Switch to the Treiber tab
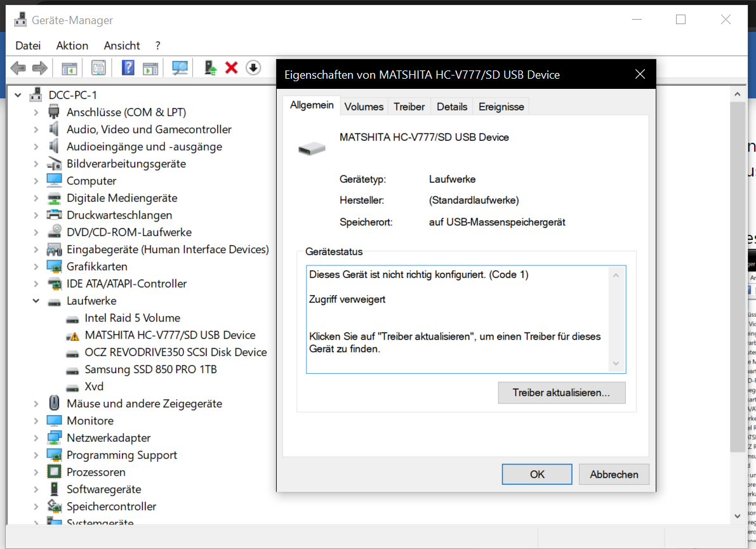Screen dimensions: 756x549 click(x=409, y=107)
